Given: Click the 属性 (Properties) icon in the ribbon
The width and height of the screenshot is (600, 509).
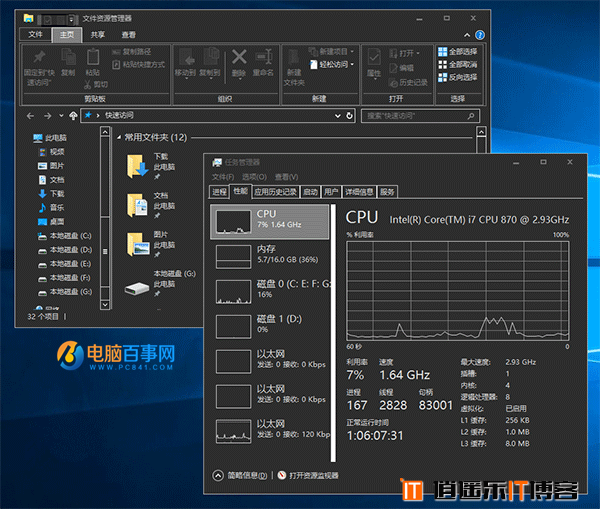Looking at the screenshot, I should point(373,62).
